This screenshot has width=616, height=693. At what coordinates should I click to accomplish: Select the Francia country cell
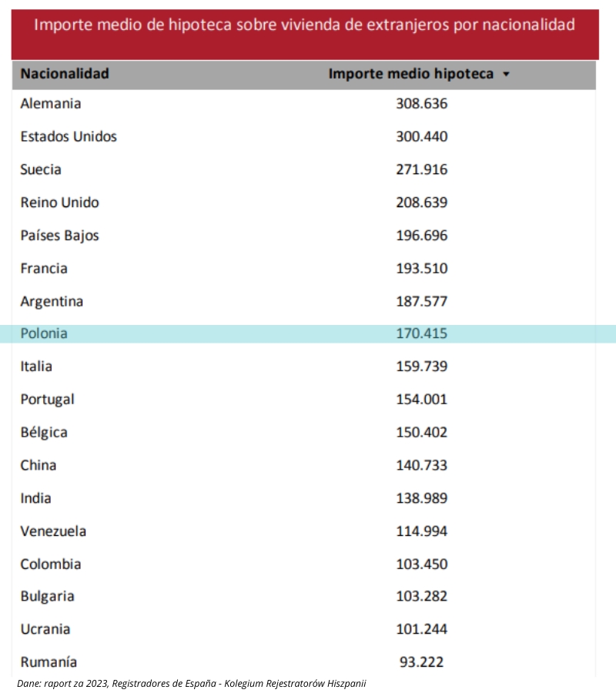(x=44, y=268)
